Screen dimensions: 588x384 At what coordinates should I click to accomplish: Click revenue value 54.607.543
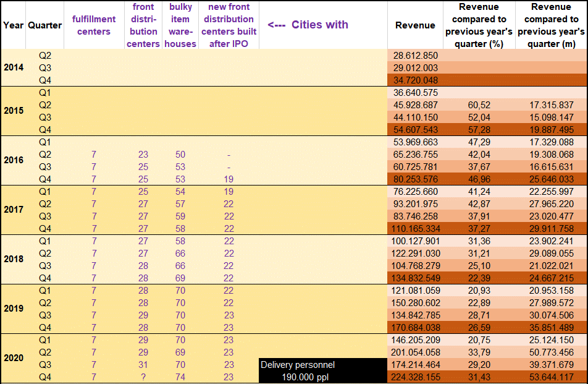pos(416,130)
